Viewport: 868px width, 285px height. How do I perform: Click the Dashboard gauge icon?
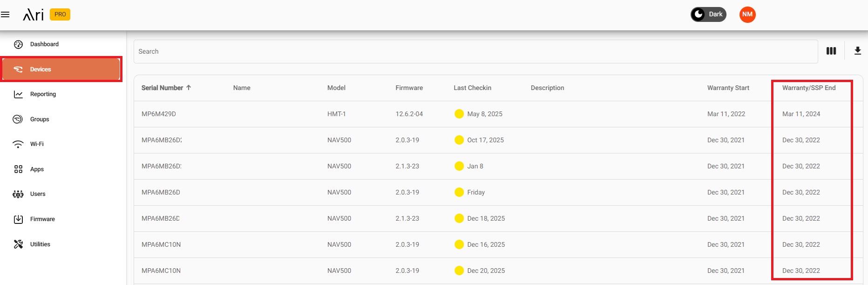click(18, 44)
